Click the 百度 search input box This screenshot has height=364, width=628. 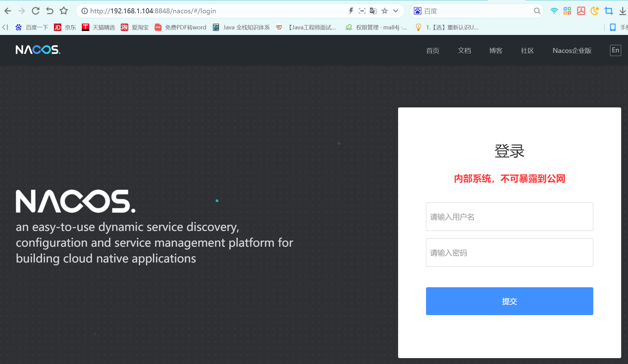coord(477,11)
